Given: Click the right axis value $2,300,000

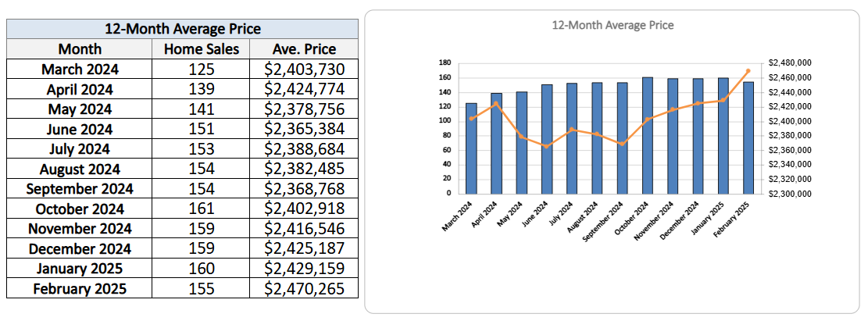Looking at the screenshot, I should click(790, 194).
